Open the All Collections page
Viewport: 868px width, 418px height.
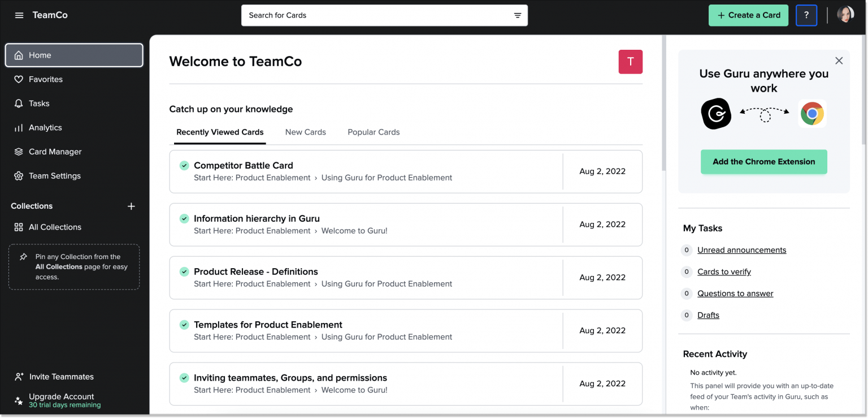[x=54, y=227]
